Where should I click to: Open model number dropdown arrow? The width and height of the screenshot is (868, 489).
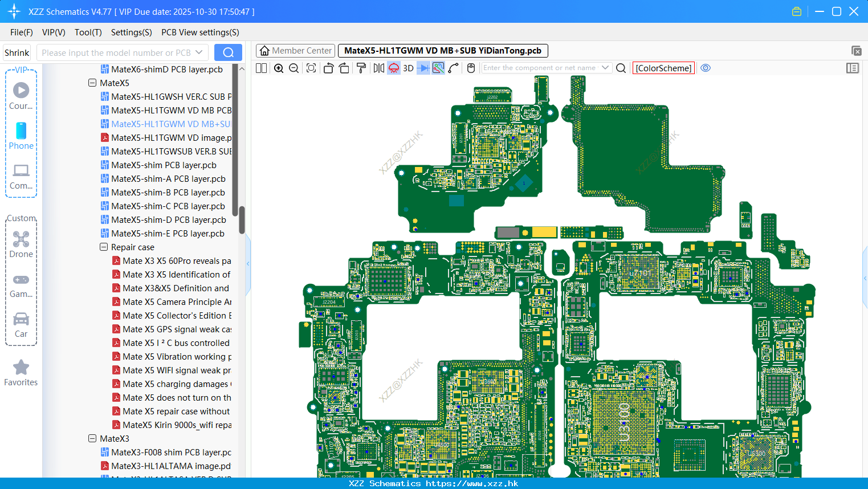[x=199, y=52]
